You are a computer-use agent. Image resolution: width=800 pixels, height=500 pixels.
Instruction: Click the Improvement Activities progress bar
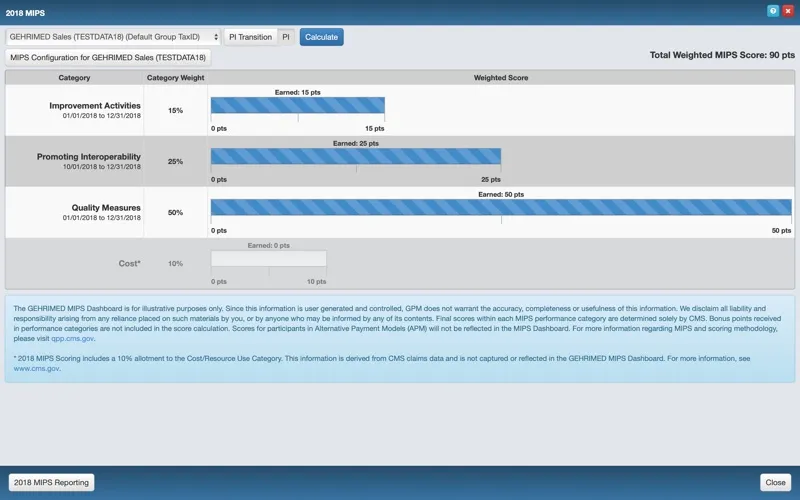point(297,105)
